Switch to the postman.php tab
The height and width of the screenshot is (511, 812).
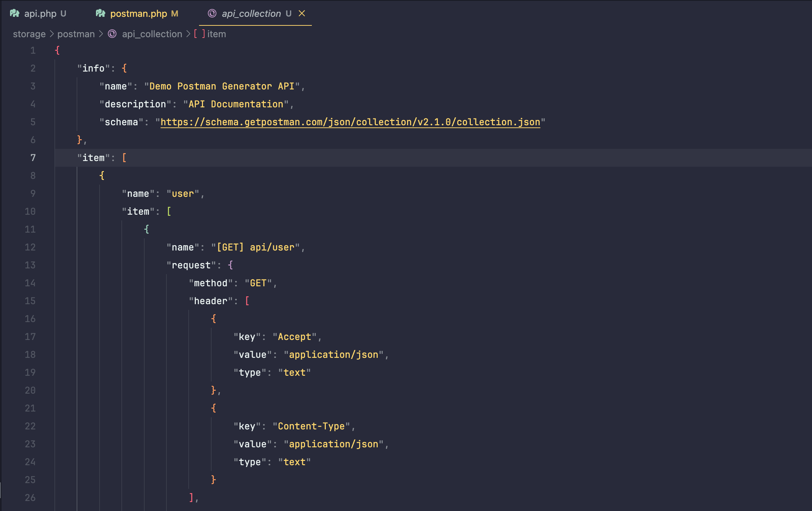click(x=137, y=14)
